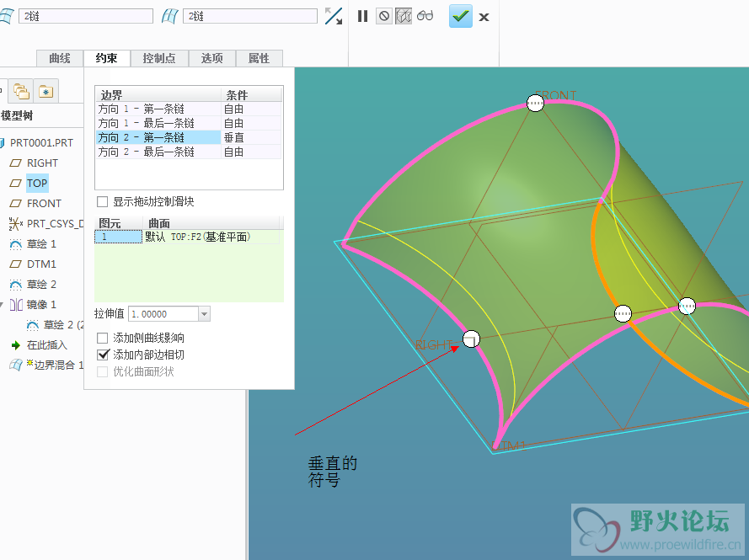749x560 pixels.
Task: Click the RIGHT plane sketch icon
Action: (16, 163)
